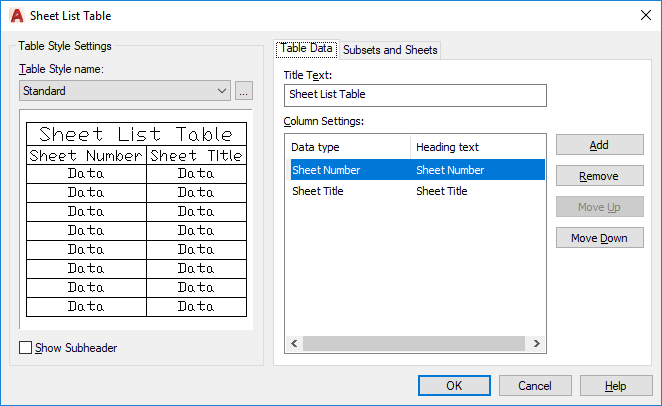Click the AutoCAD logo icon in title bar
The height and width of the screenshot is (406, 662).
coord(16,15)
